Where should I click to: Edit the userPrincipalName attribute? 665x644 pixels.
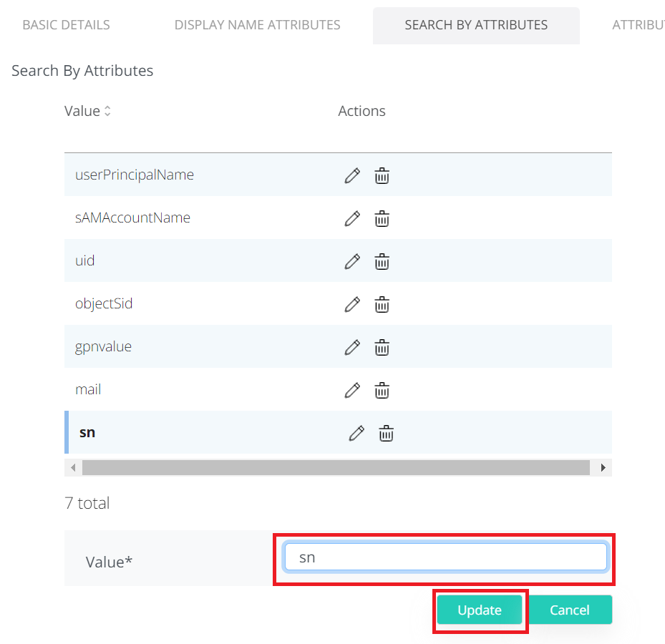[351, 175]
